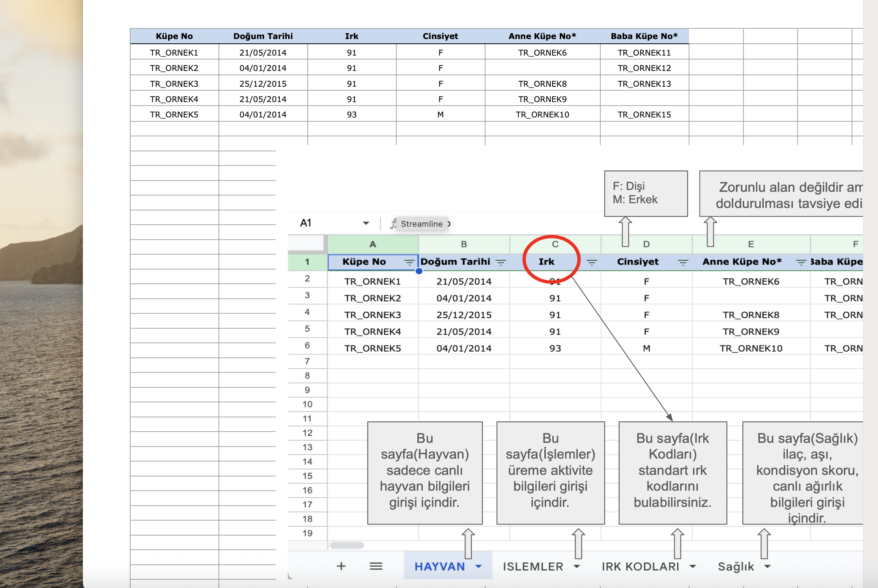Image resolution: width=878 pixels, height=588 pixels.
Task: Open the IRK KODLARI sheet tab
Action: point(640,566)
